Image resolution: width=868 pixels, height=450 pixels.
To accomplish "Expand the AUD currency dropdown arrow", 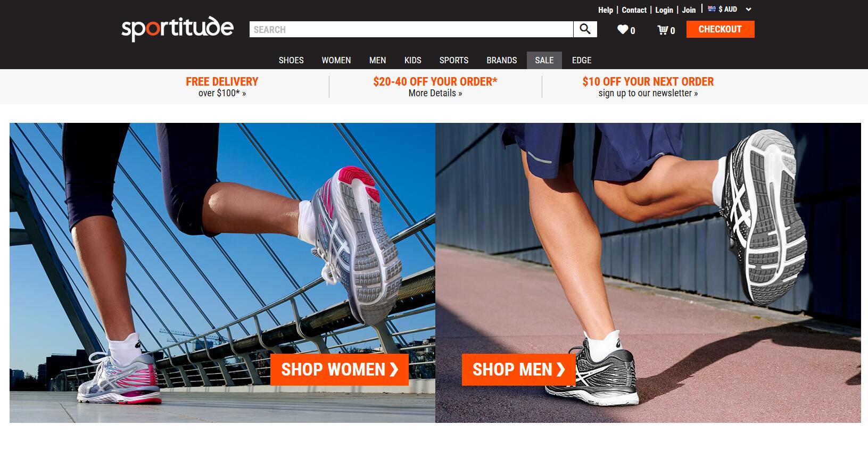I will pos(748,9).
